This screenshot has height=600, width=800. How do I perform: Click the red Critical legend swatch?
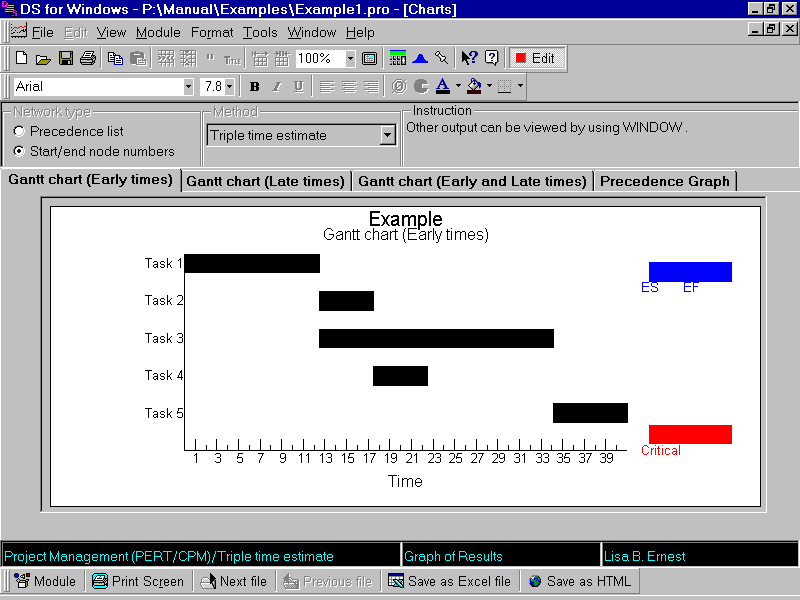(690, 434)
